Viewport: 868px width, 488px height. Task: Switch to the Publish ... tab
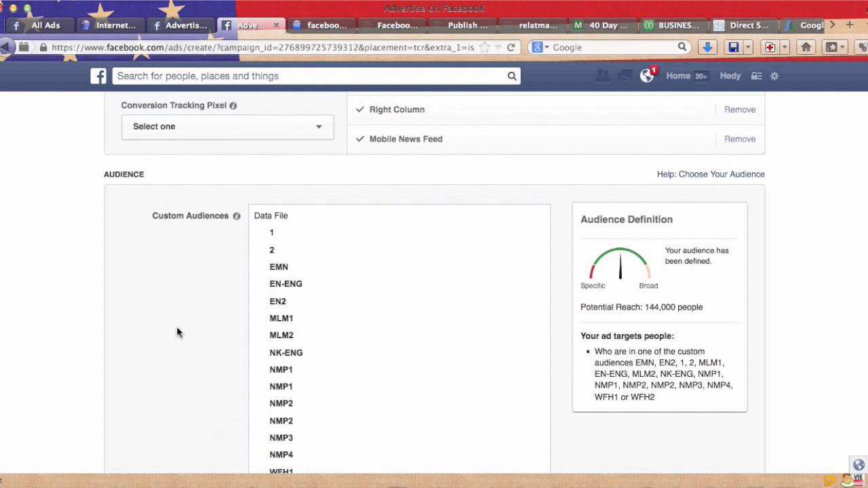point(461,25)
